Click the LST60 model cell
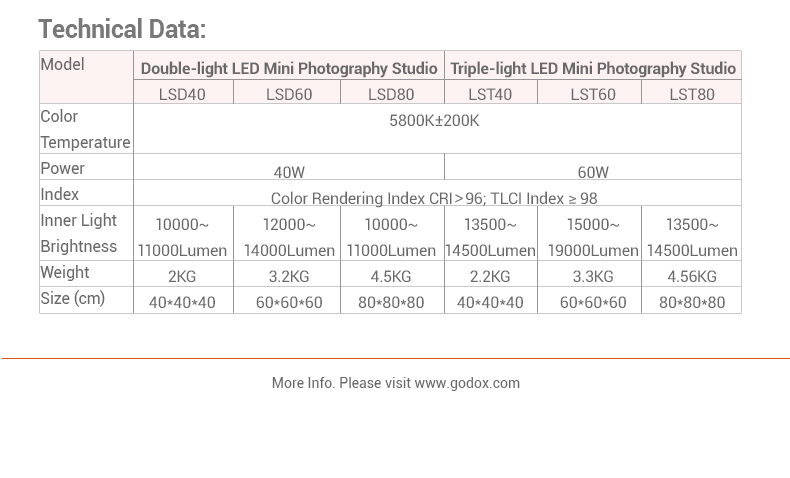The width and height of the screenshot is (790, 478). [x=593, y=94]
